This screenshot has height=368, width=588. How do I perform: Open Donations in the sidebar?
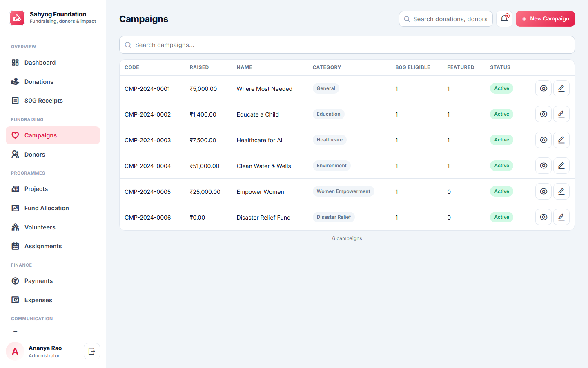click(53, 82)
